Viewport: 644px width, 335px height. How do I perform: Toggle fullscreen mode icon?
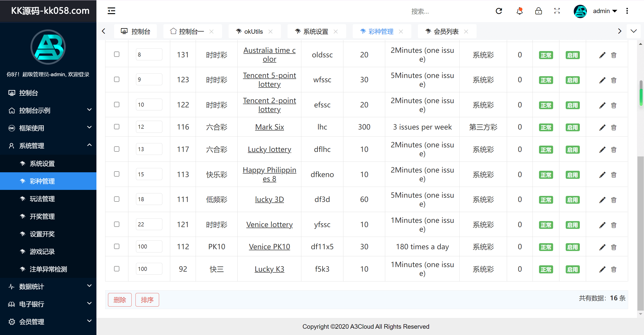(557, 11)
